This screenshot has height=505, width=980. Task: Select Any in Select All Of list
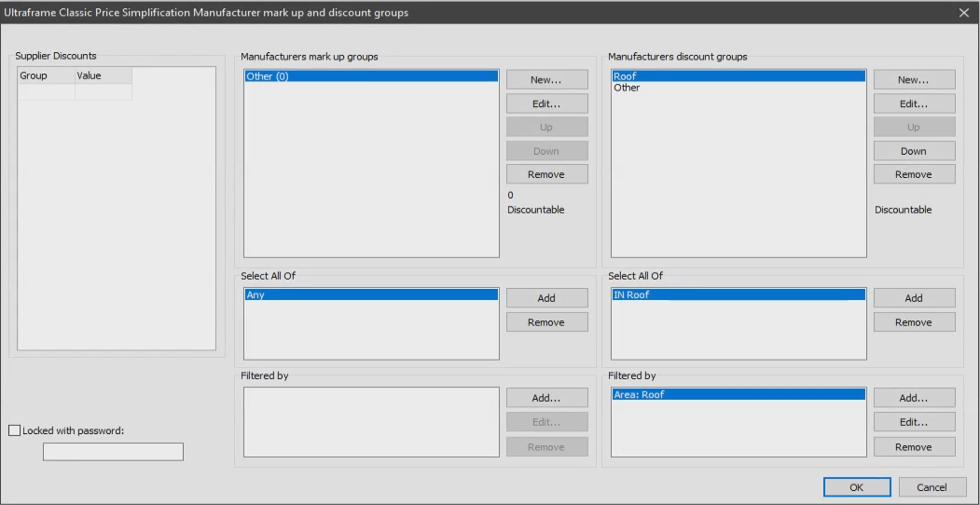[x=371, y=294]
